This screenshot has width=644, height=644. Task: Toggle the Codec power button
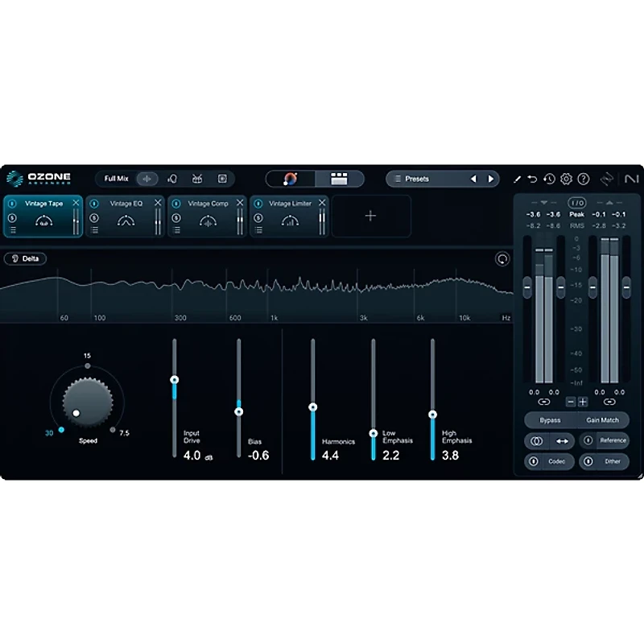534,461
